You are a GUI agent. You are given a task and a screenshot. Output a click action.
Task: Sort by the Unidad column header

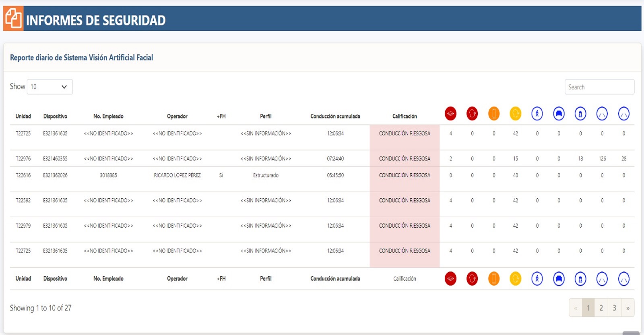[x=23, y=116]
